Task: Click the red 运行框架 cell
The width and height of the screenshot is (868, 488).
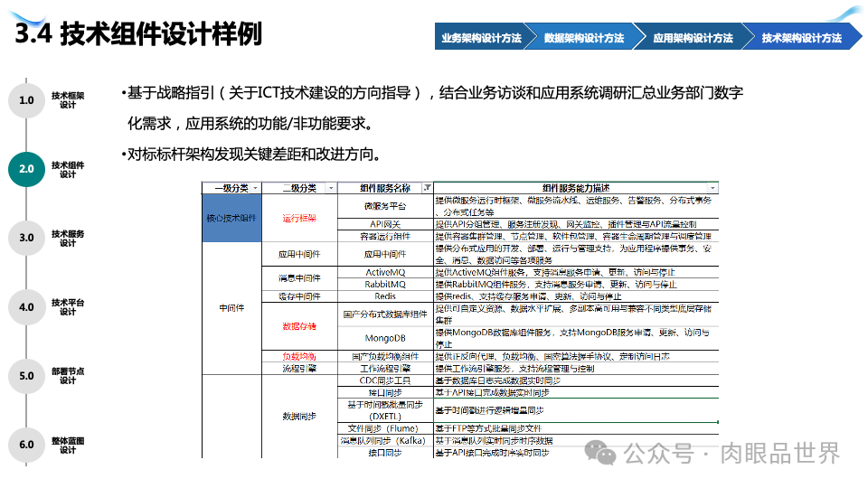Action: click(299, 218)
